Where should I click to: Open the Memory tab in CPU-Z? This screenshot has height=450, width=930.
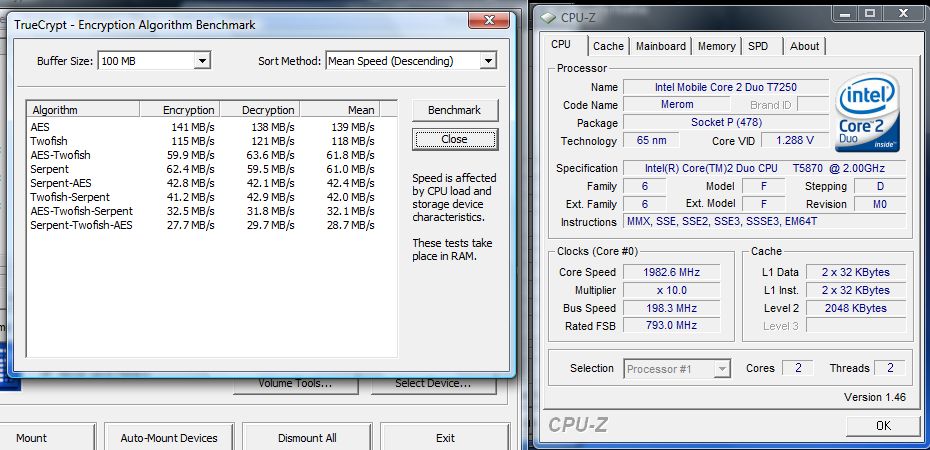[716, 46]
